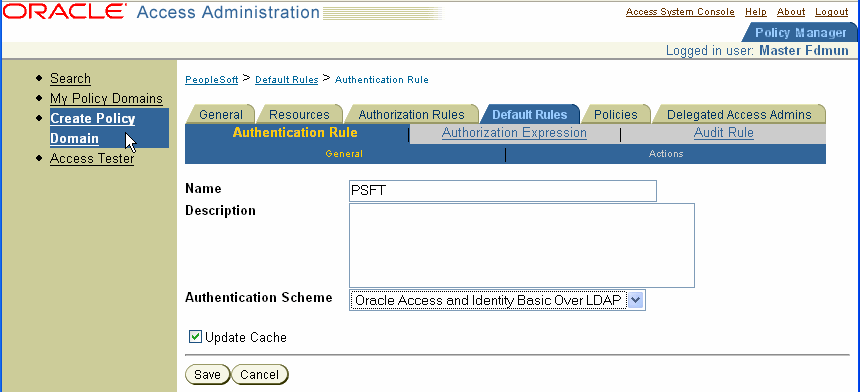The image size is (860, 392).
Task: Click the Default Rules breadcrumb link
Action: [x=287, y=79]
